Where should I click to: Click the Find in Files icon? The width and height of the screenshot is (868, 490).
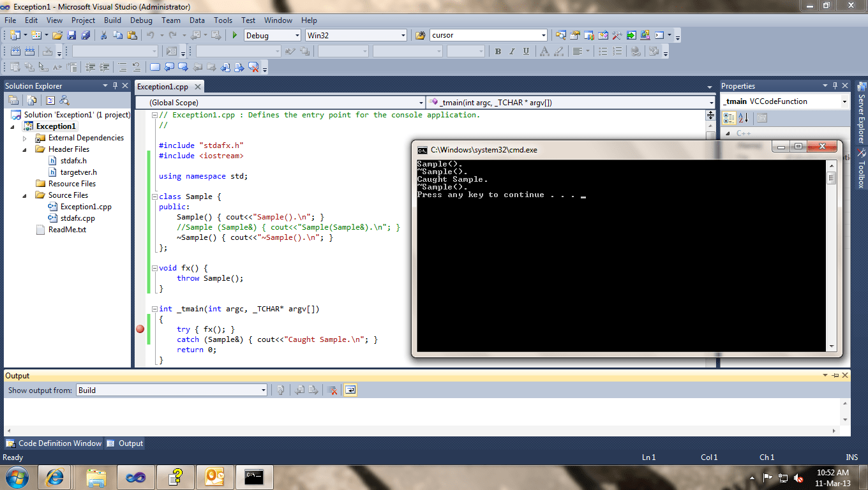[x=420, y=36]
